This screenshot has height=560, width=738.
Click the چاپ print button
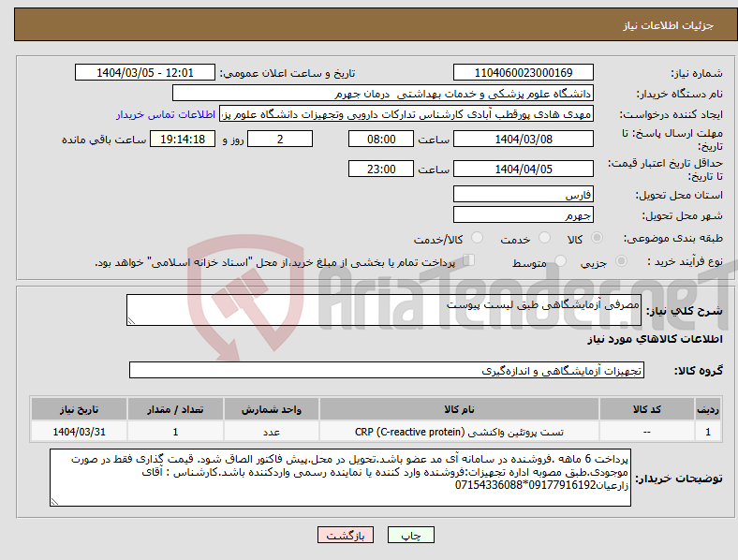point(411,535)
